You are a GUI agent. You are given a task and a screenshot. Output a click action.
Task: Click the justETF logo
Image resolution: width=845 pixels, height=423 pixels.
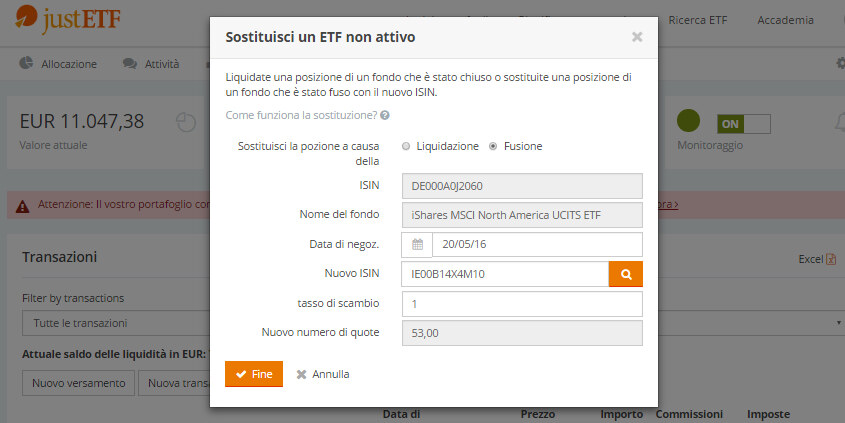(x=58, y=19)
